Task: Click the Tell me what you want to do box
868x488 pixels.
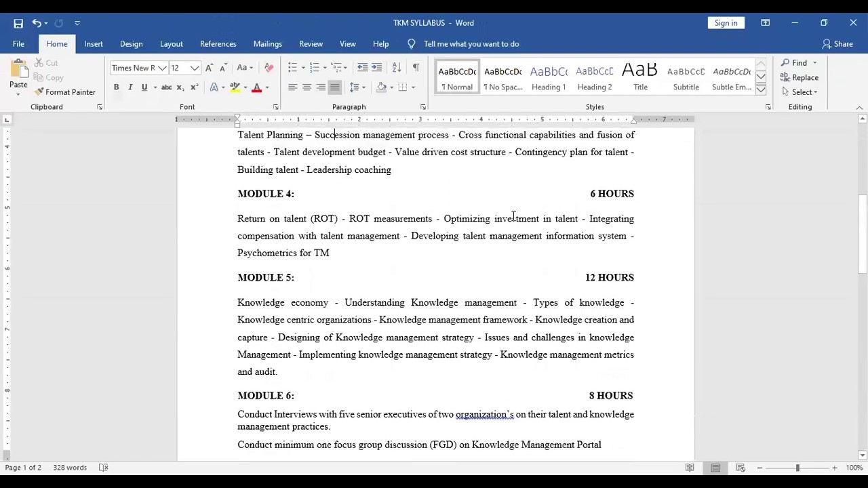Action: coord(471,44)
